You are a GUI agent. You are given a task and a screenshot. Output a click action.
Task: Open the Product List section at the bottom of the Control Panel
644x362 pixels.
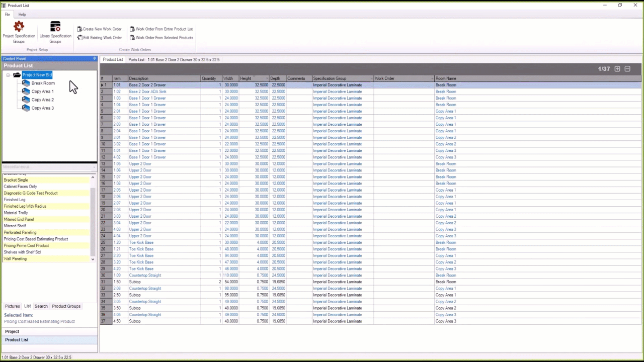click(x=49, y=340)
